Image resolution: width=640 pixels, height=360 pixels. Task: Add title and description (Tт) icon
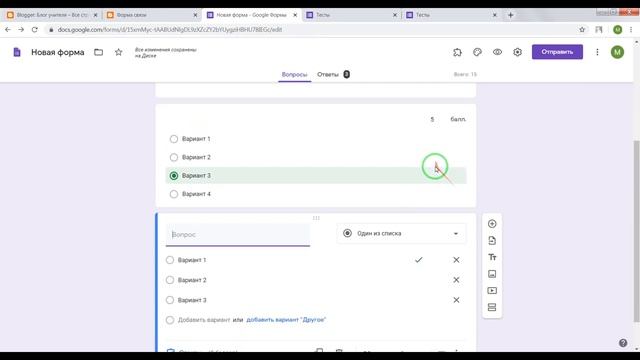pos(492,257)
